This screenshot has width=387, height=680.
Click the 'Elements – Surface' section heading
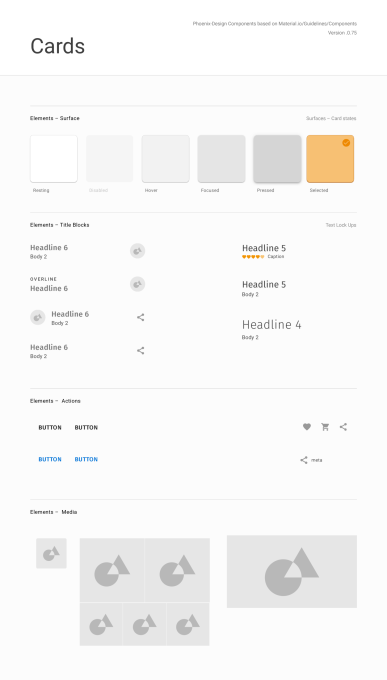tap(55, 118)
